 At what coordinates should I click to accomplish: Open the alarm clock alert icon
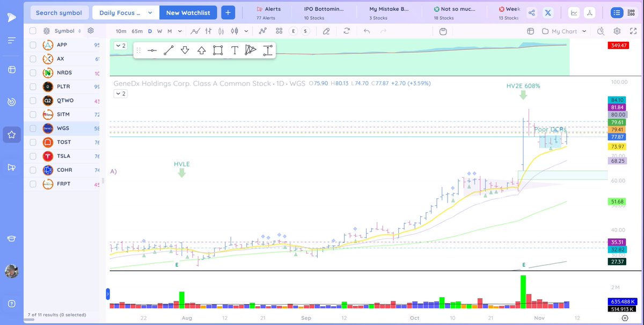(x=601, y=31)
